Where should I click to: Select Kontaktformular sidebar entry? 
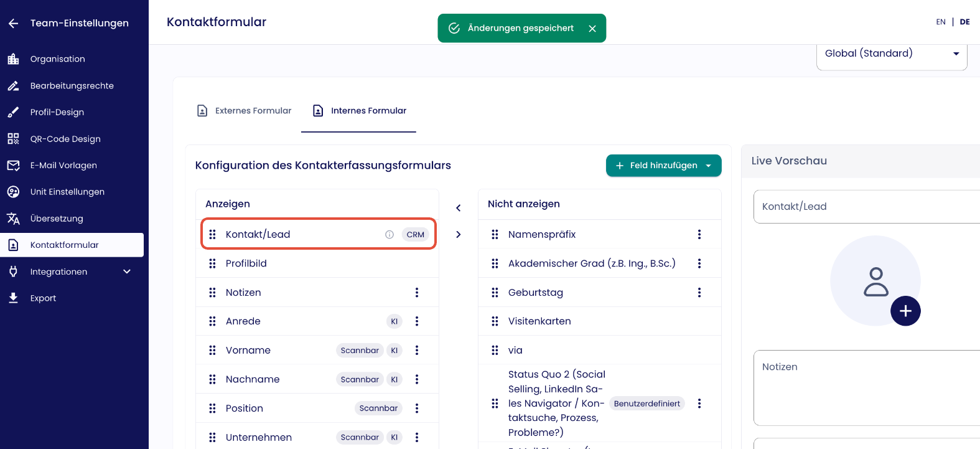click(x=72, y=245)
